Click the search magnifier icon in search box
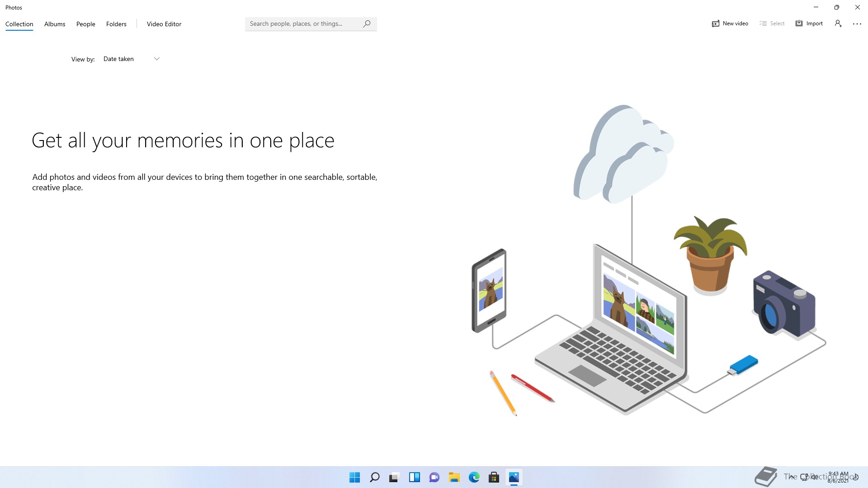868x488 pixels. pyautogui.click(x=367, y=23)
